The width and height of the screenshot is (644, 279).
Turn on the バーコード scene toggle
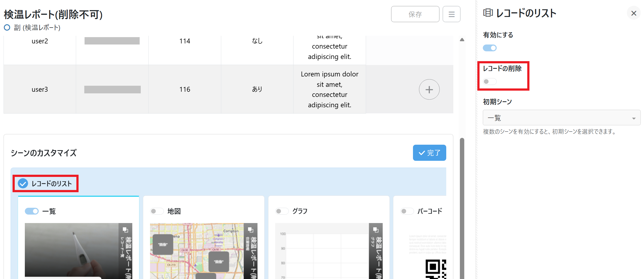407,211
